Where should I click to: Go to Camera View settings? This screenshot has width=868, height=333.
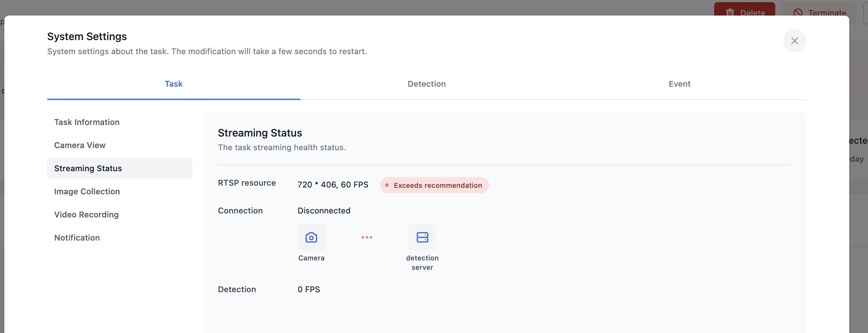click(x=80, y=145)
